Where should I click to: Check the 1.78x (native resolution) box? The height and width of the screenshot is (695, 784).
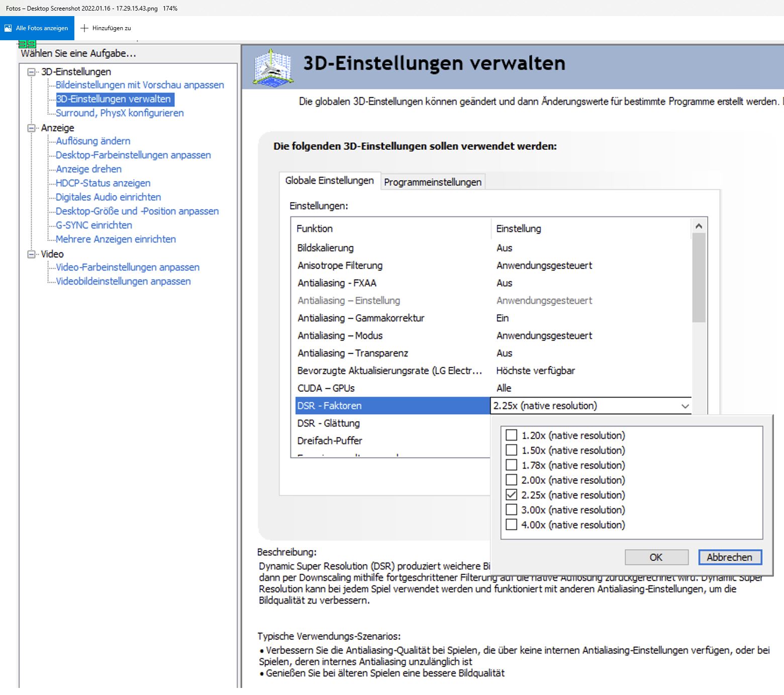tap(511, 465)
